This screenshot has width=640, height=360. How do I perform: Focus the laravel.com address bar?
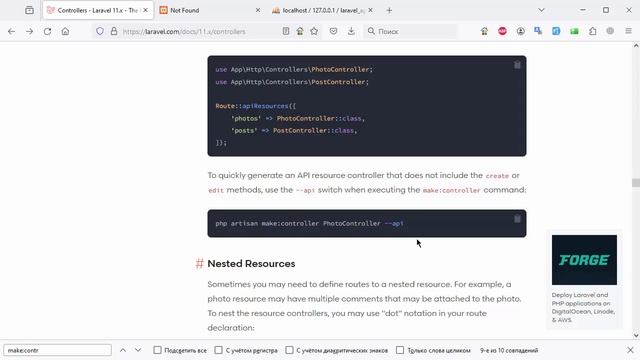[184, 31]
